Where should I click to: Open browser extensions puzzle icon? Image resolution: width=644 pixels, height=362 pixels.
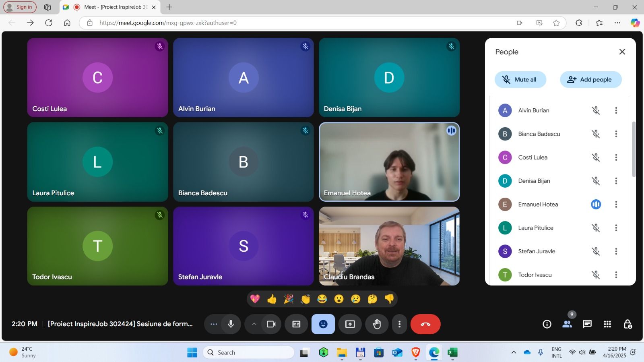click(579, 23)
